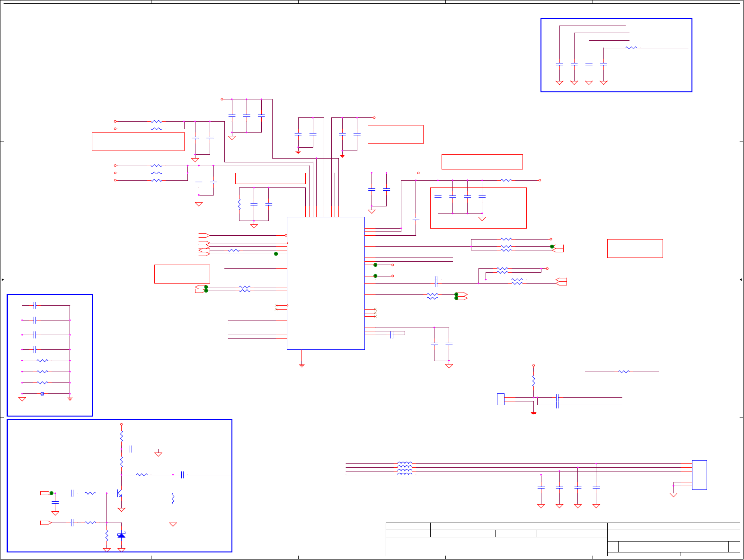The image size is (744, 560).
Task: Click the lone resistor on the isolated blue wire
Action: point(624,372)
